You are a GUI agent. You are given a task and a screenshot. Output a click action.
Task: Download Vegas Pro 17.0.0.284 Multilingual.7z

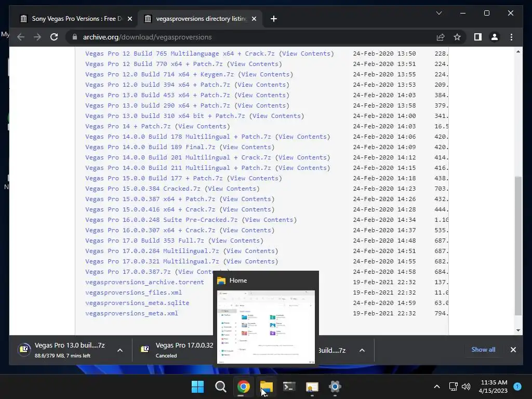(x=152, y=251)
